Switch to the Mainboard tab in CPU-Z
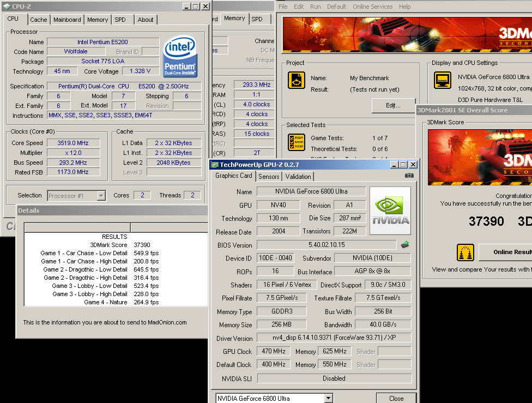The image size is (532, 403). coord(67,20)
